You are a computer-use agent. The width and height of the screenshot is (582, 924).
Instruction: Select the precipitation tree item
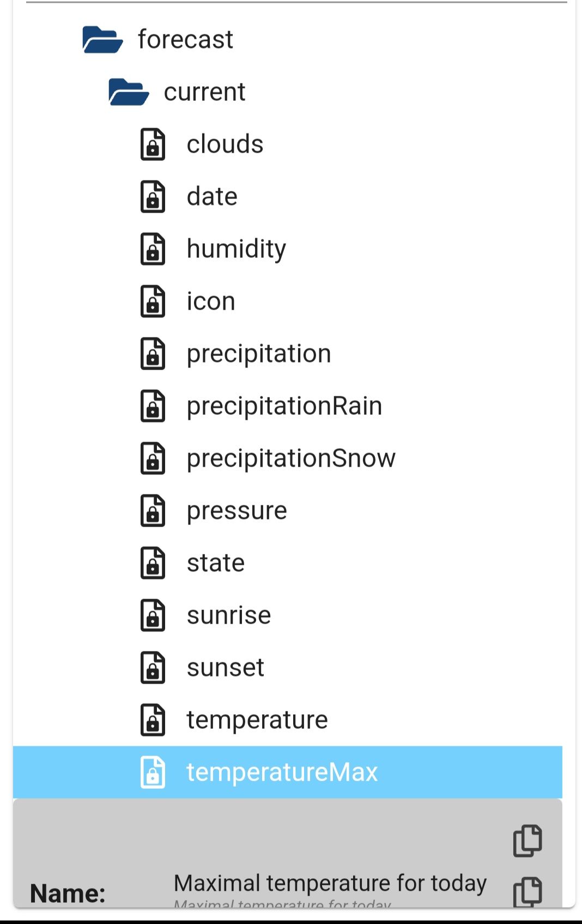tap(258, 354)
